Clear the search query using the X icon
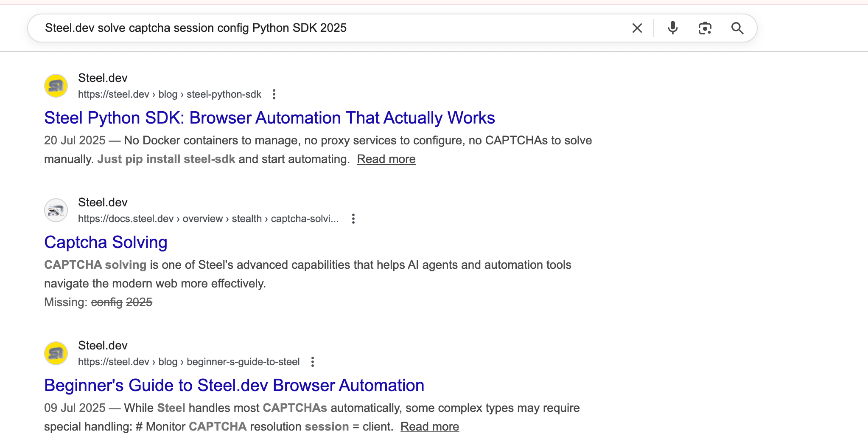868x445 pixels. point(637,28)
